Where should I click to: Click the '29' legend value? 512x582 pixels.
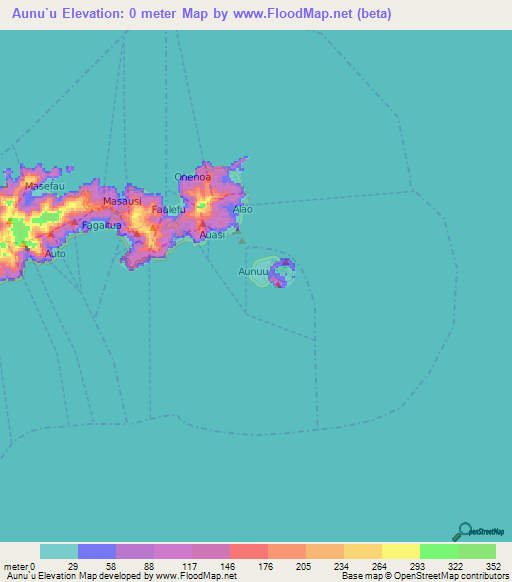(73, 567)
